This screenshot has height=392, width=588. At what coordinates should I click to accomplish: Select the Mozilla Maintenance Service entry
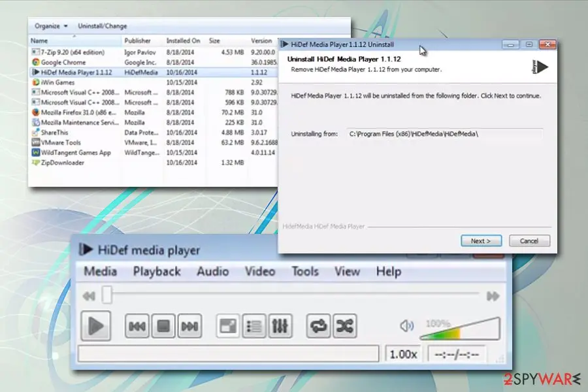coord(154,122)
